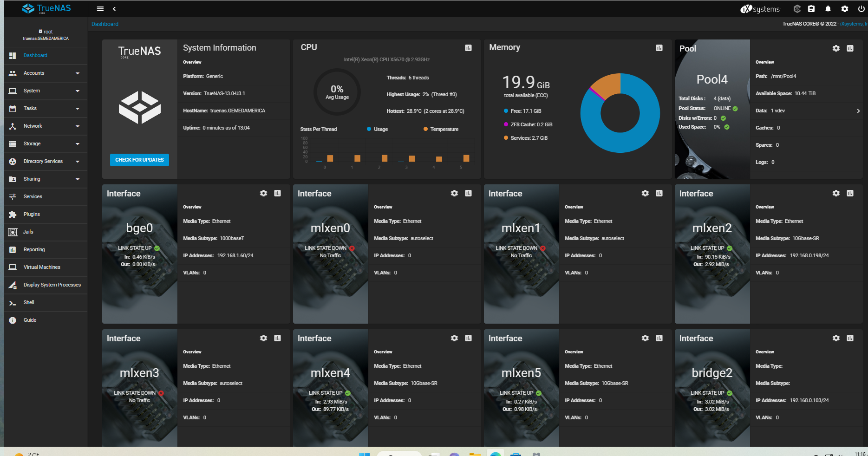Expand the Accounts menu arrow
868x456 pixels.
pos(78,73)
